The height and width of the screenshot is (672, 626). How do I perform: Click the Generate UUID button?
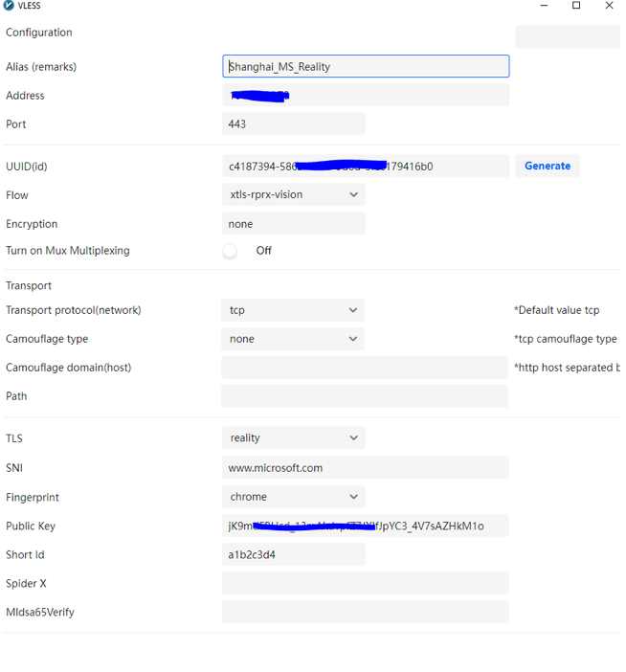[547, 167]
